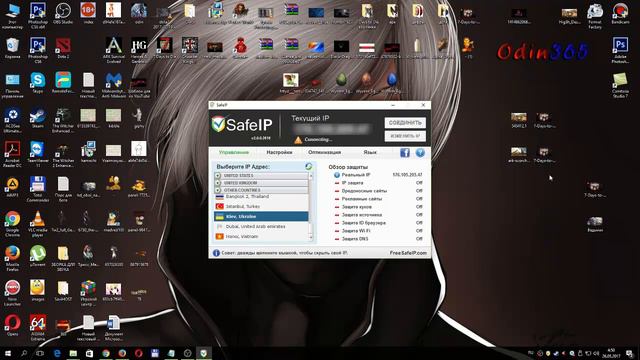Image resolution: width=640 pixels, height=360 pixels.
Task: Open Steam desktop shortcut
Action: 38,118
